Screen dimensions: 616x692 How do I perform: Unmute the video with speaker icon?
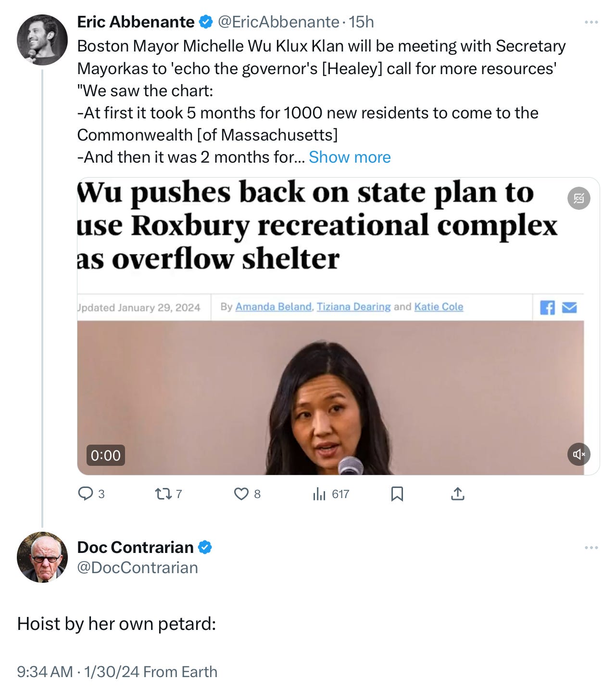(578, 454)
